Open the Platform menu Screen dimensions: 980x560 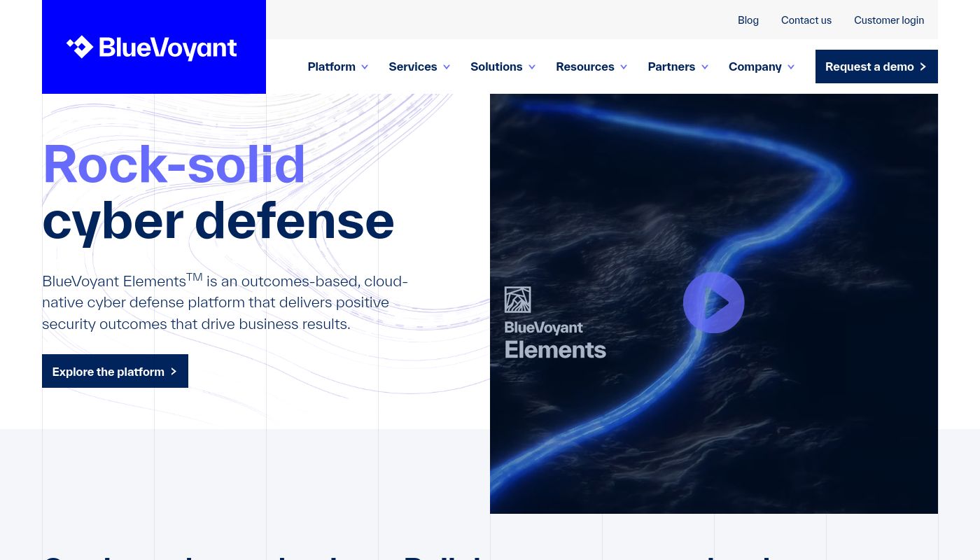(x=331, y=66)
